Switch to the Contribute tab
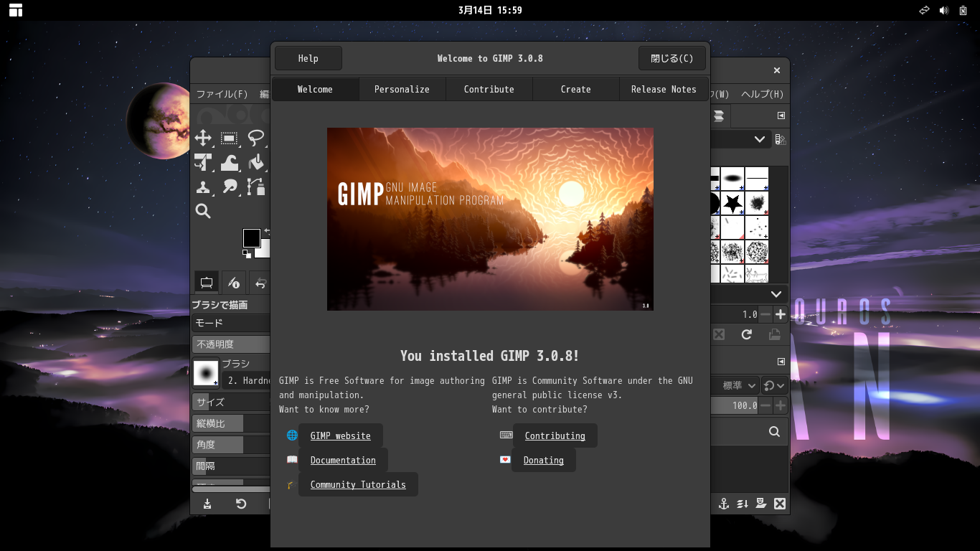The height and width of the screenshot is (551, 980). pyautogui.click(x=489, y=89)
